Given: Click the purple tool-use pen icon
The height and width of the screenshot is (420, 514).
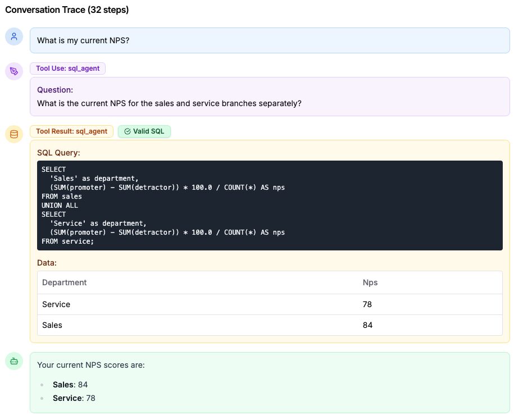Looking at the screenshot, I should point(14,71).
